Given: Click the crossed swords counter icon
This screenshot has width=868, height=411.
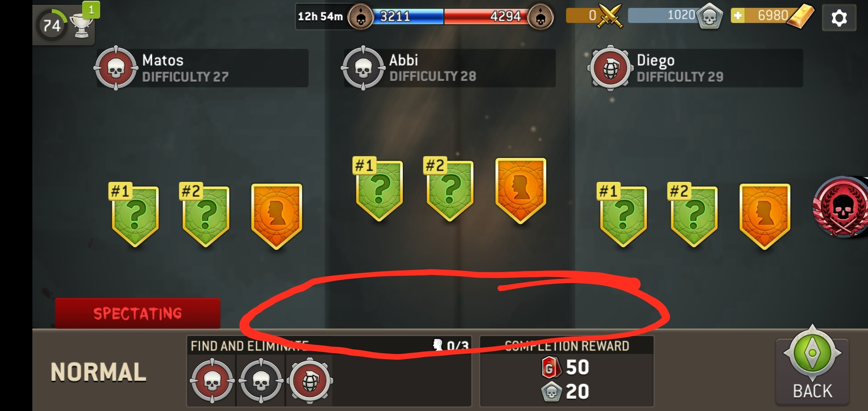Looking at the screenshot, I should pos(610,16).
